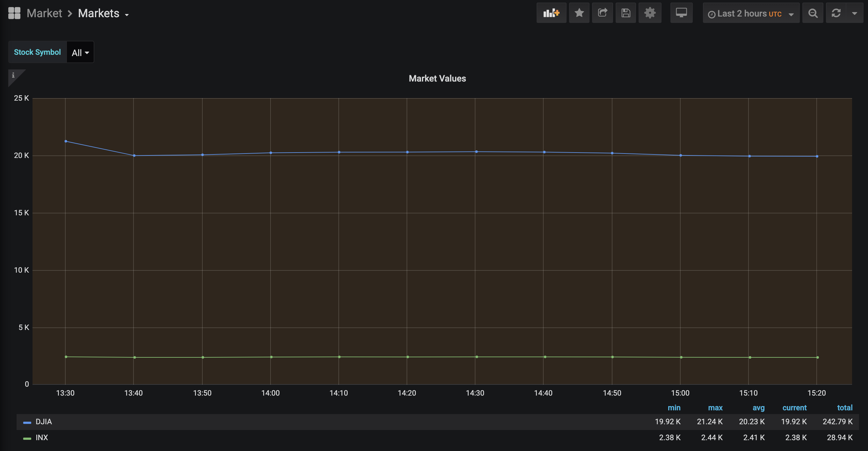
Task: Refresh the dashboard now
Action: point(836,13)
